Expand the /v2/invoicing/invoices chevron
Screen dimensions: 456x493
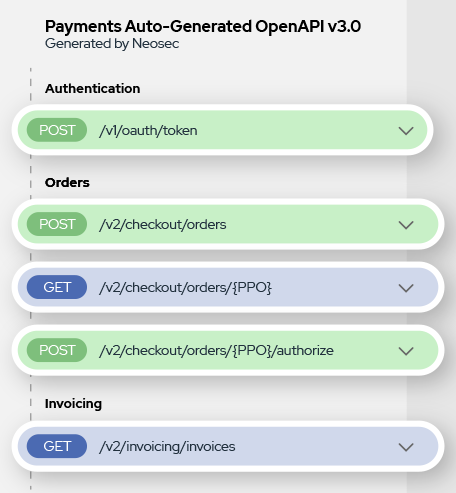[406, 447]
